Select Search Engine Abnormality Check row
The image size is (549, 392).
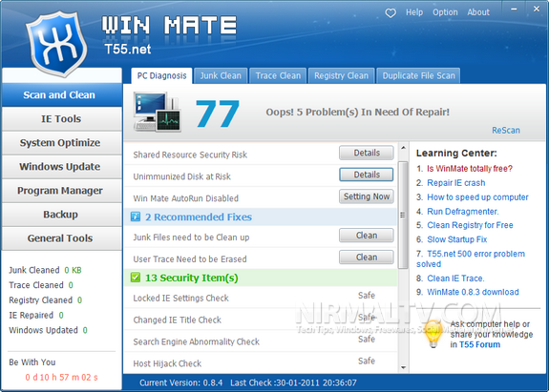click(261, 341)
